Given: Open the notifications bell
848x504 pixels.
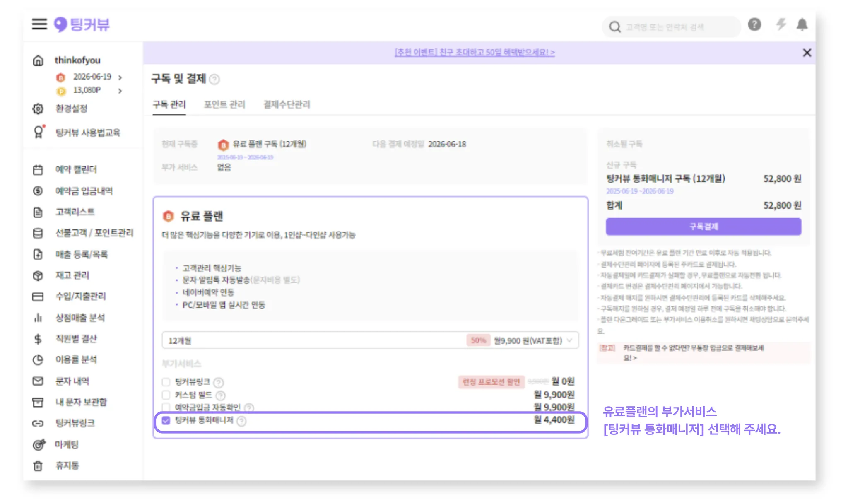Looking at the screenshot, I should click(802, 25).
